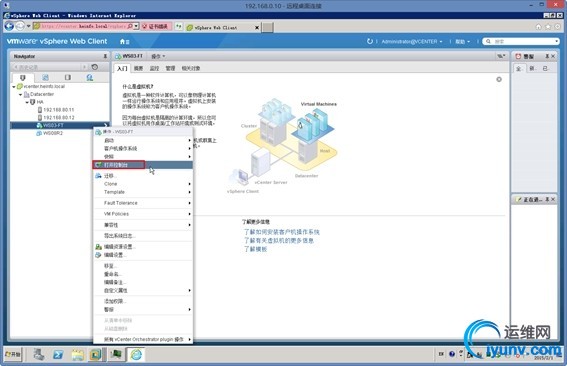Expand the Alarms submenu in context menu
This screenshot has width=567, height=366.
pyautogui.click(x=143, y=310)
